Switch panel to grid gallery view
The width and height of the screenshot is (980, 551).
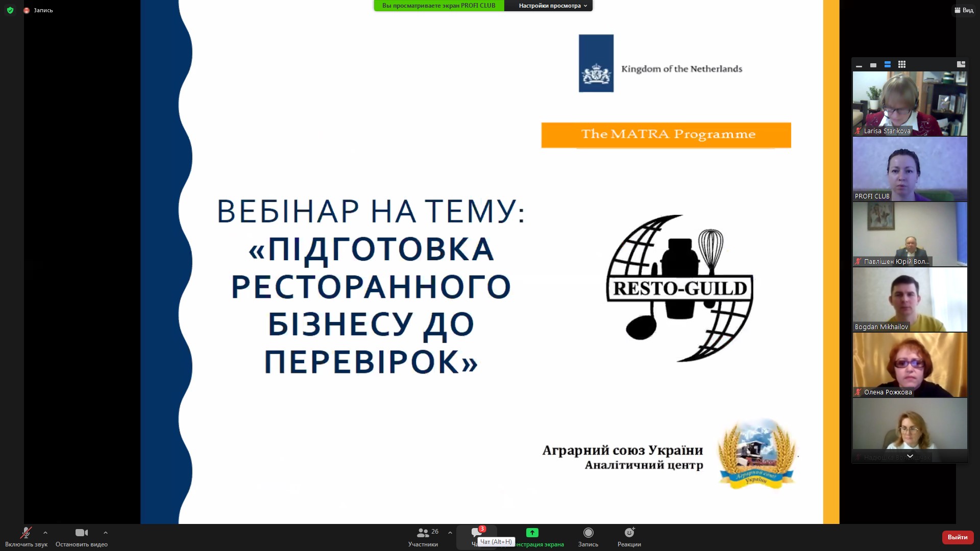[902, 65]
